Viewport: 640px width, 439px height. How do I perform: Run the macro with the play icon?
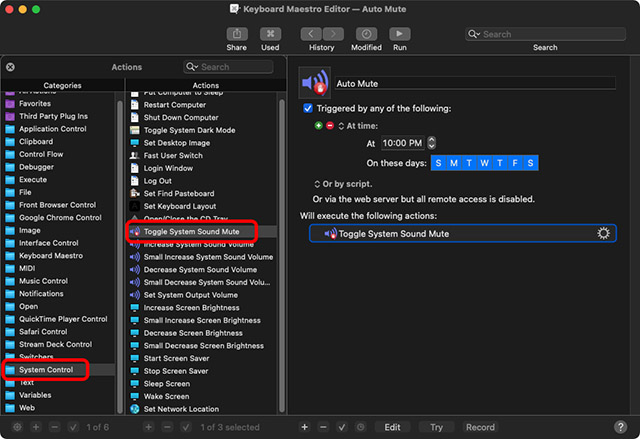400,34
